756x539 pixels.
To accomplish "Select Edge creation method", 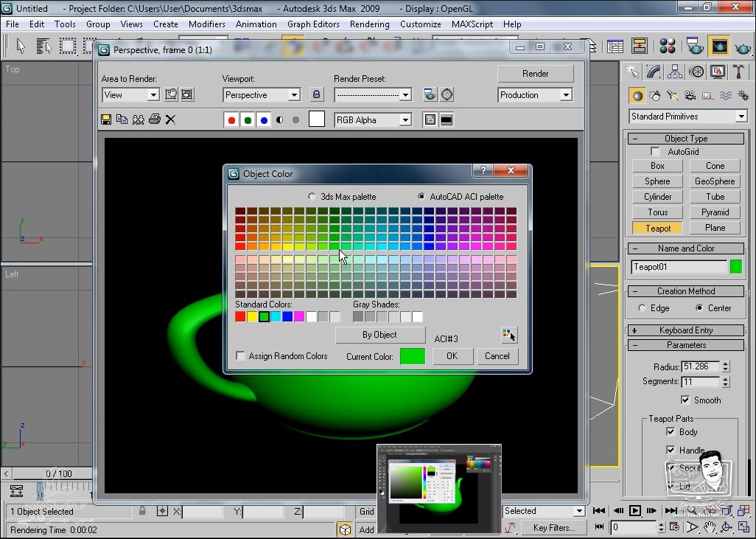I will point(642,308).
